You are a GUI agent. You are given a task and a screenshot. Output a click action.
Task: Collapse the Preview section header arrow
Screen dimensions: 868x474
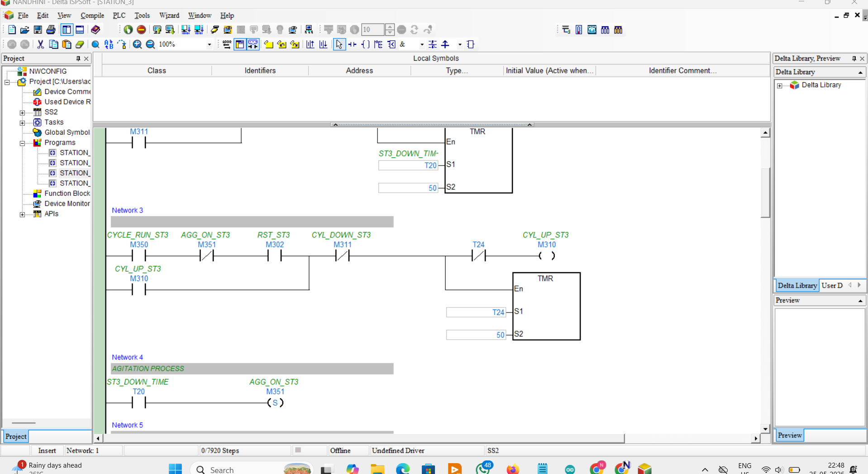point(860,301)
